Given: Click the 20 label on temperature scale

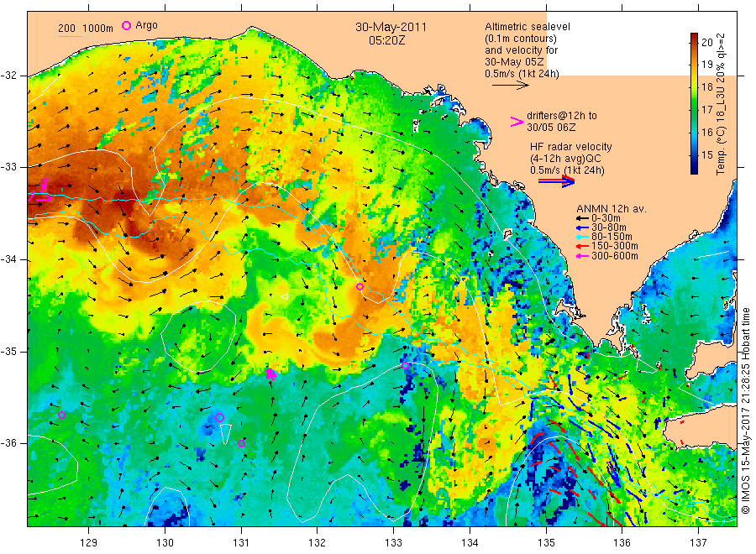Looking at the screenshot, I should tap(706, 42).
